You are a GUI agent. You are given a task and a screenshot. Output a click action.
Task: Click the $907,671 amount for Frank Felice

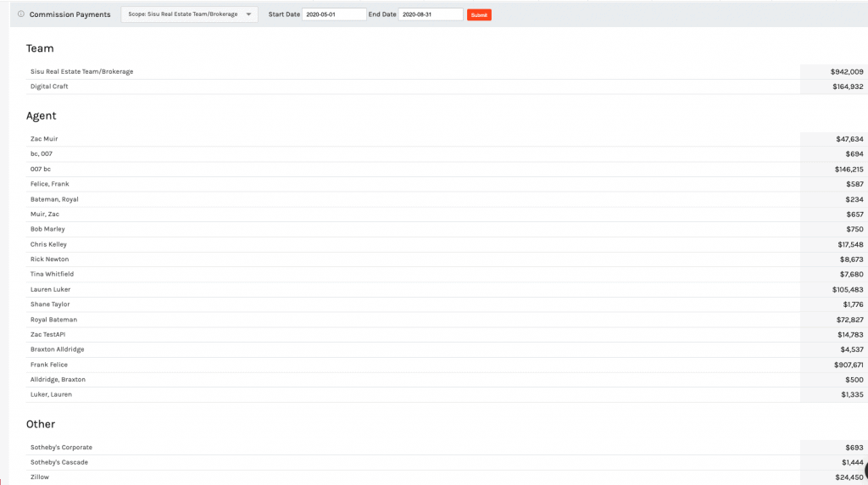[849, 365]
